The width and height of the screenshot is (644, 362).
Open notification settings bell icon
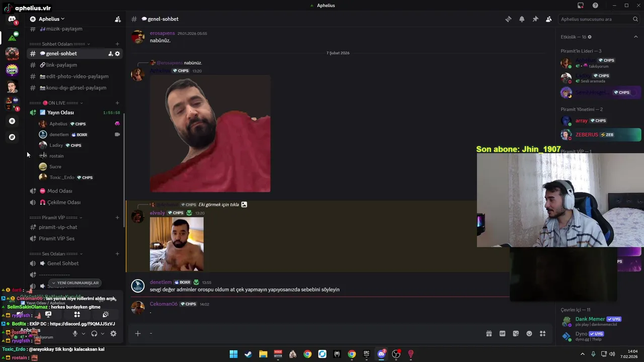pyautogui.click(x=522, y=19)
